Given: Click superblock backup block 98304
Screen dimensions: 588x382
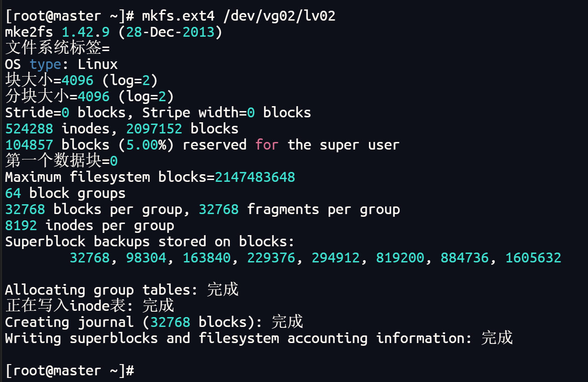Looking at the screenshot, I should pyautogui.click(x=146, y=258).
